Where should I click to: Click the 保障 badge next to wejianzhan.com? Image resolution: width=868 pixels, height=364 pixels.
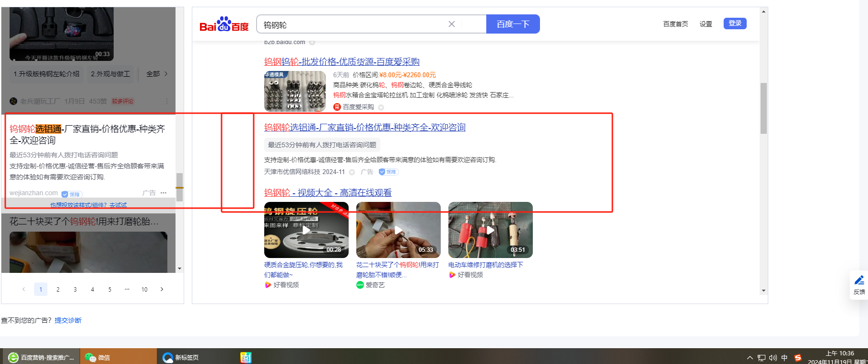(x=72, y=194)
